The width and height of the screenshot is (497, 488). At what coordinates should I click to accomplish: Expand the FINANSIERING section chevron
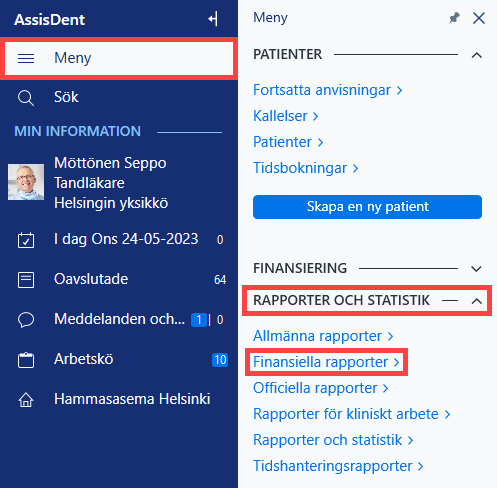click(477, 269)
